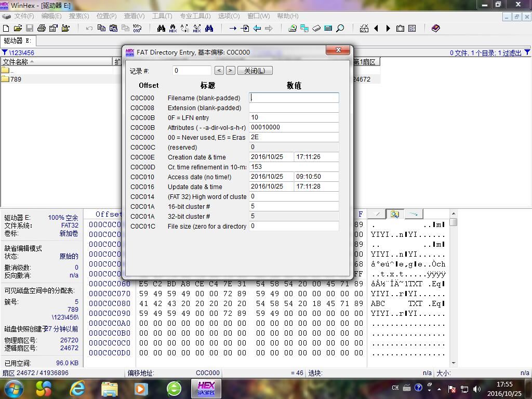Click the Open RAM chip icon
Viewport: 532px width, 399px height.
316,29
